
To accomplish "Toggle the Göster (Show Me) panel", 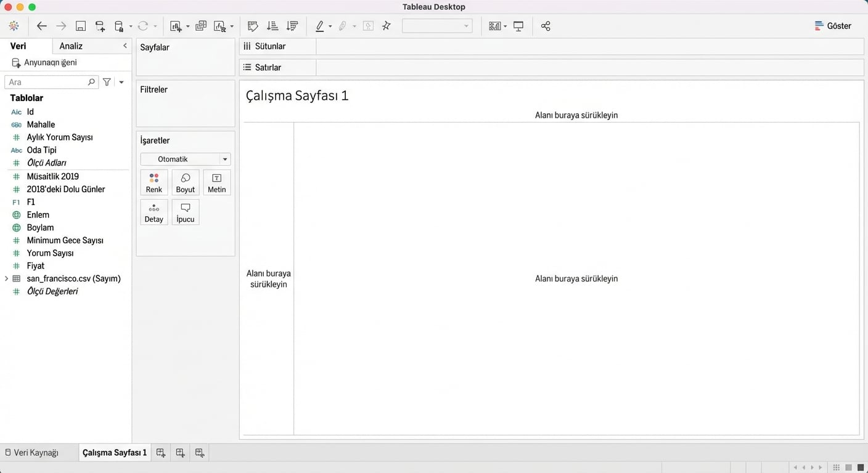I will click(833, 26).
